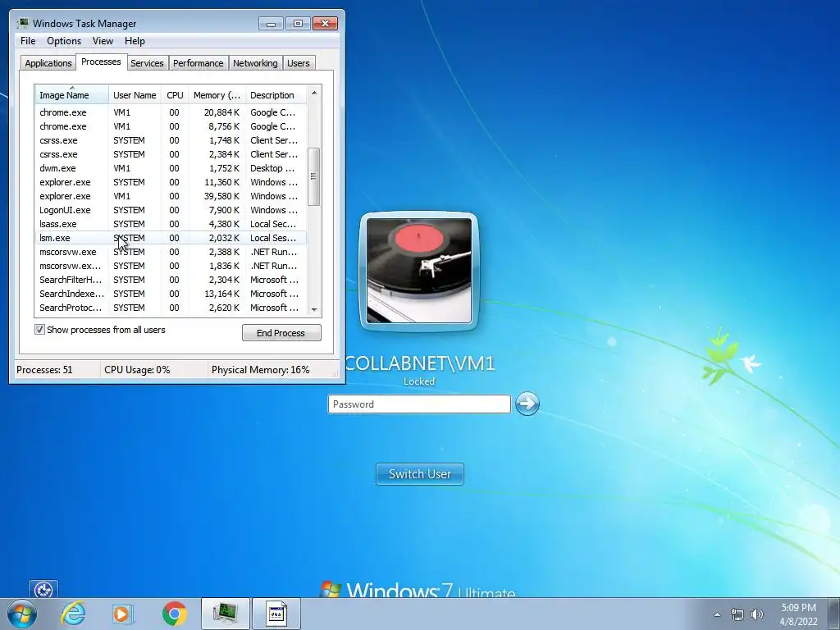Image resolution: width=840 pixels, height=630 pixels.
Task: Click the Task Manager title bar icon
Action: coord(22,23)
